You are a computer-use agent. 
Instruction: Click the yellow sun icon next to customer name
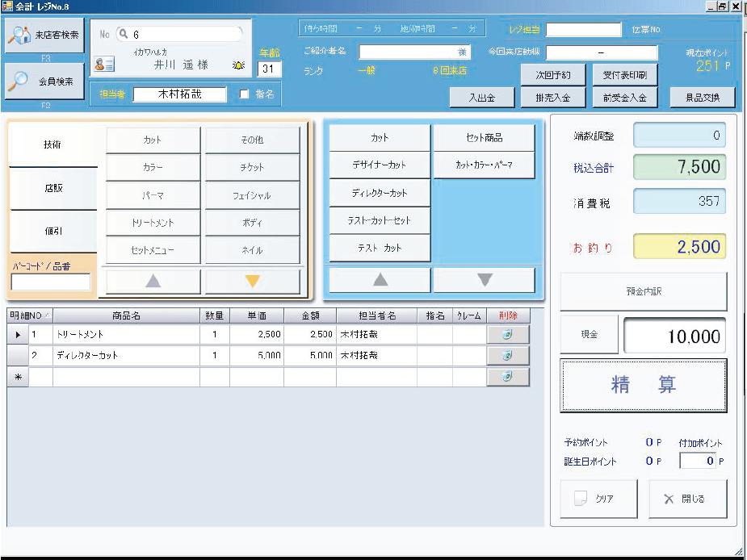click(x=238, y=65)
